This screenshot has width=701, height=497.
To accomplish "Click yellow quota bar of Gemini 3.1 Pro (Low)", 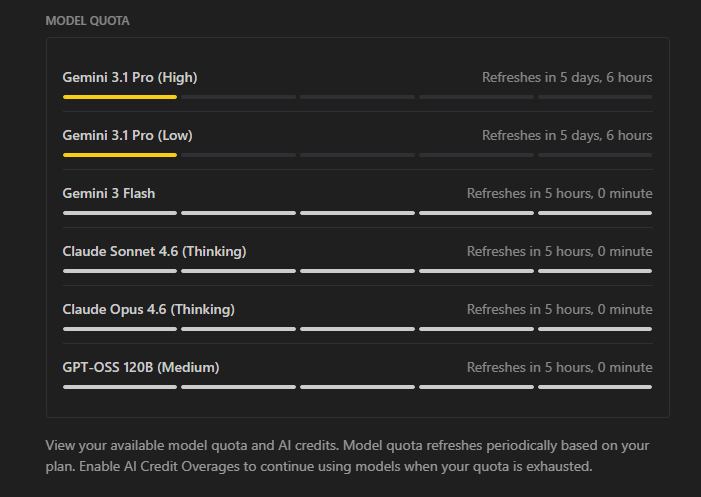I will point(120,155).
